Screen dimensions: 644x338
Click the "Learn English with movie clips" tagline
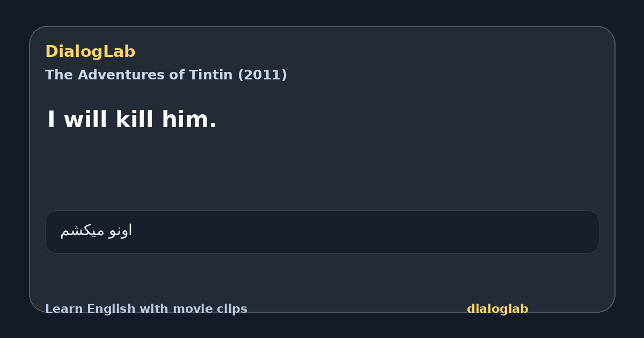(x=146, y=309)
